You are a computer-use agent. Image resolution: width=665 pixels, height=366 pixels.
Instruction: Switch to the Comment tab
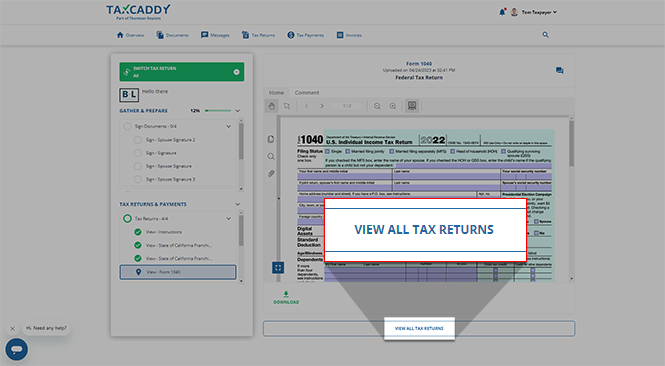click(307, 92)
